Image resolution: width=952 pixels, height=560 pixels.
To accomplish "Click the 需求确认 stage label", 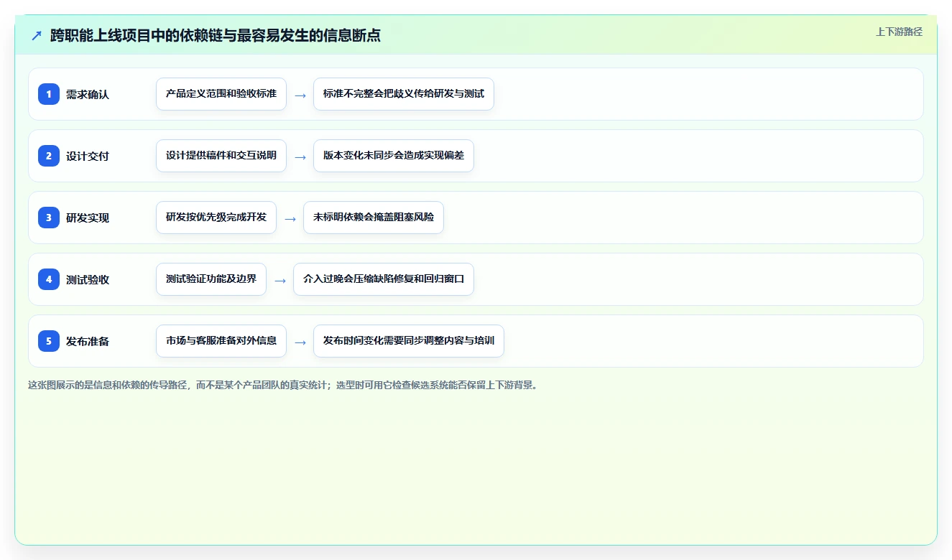I will pos(88,94).
